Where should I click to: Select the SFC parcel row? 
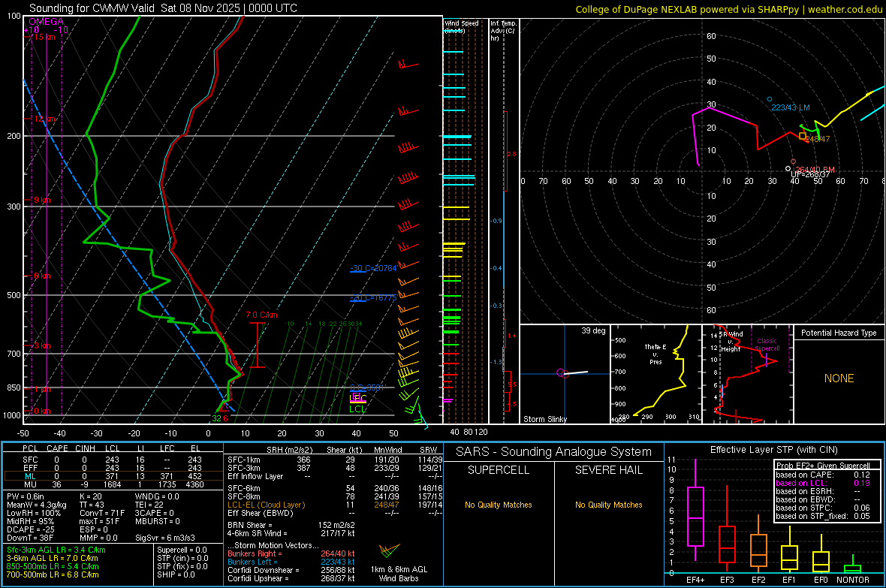click(x=113, y=460)
